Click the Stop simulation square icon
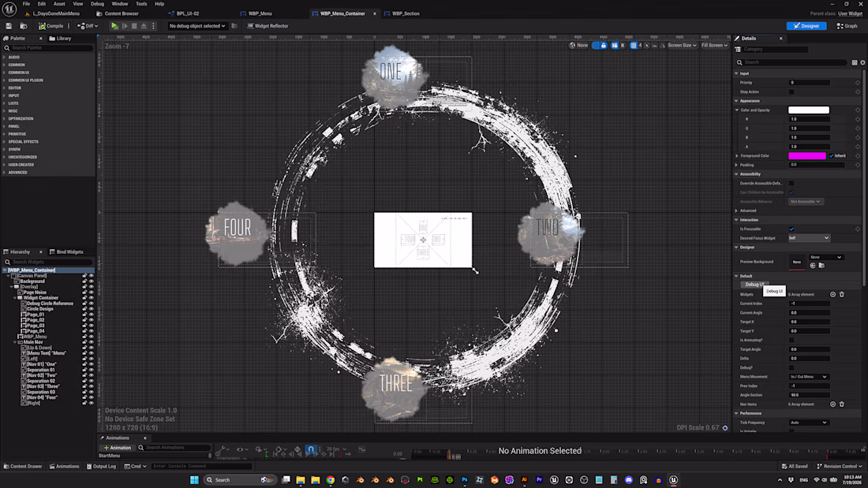868x488 pixels. pos(134,26)
